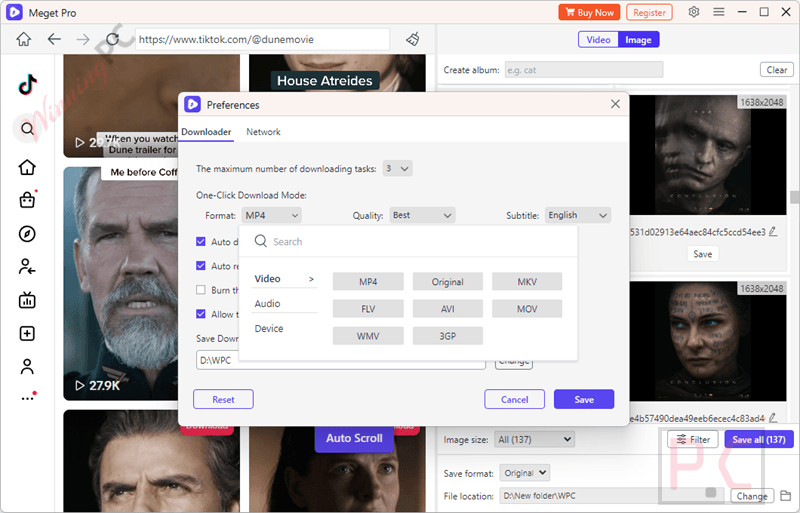Select the Downloader tab

tap(206, 132)
